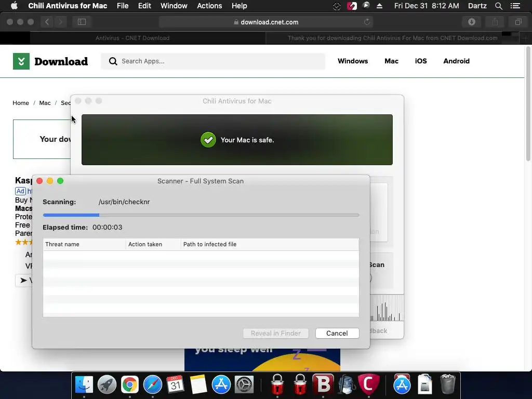Open Finder from the dock
Screen dimensions: 532x399
pyautogui.click(x=84, y=384)
